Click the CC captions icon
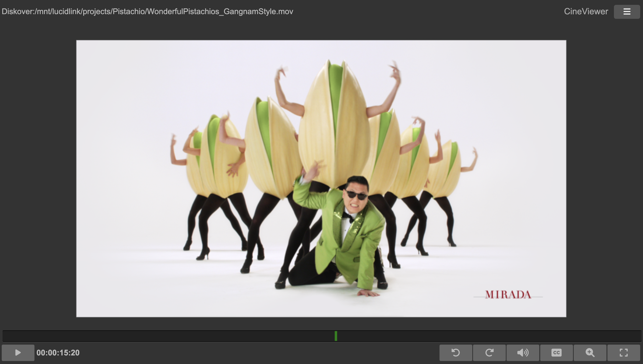This screenshot has width=643, height=364. (x=556, y=352)
